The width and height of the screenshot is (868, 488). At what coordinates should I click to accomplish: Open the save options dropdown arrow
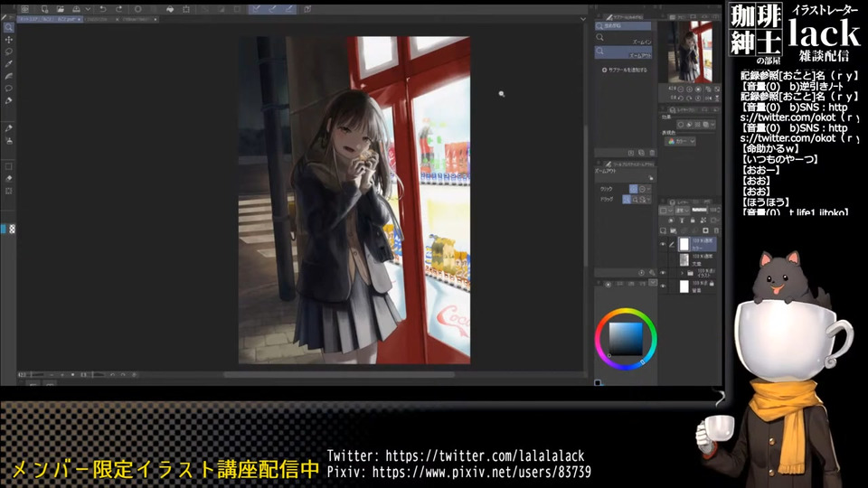pos(88,9)
